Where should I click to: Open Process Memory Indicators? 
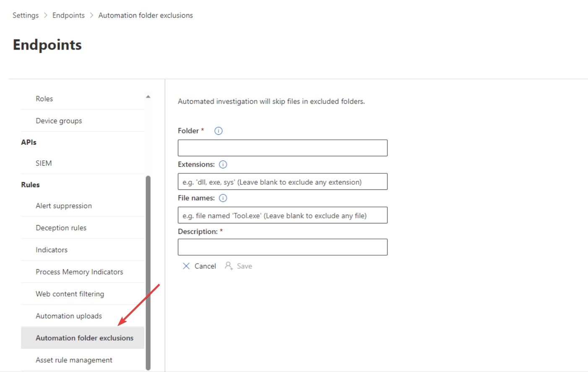(x=79, y=272)
